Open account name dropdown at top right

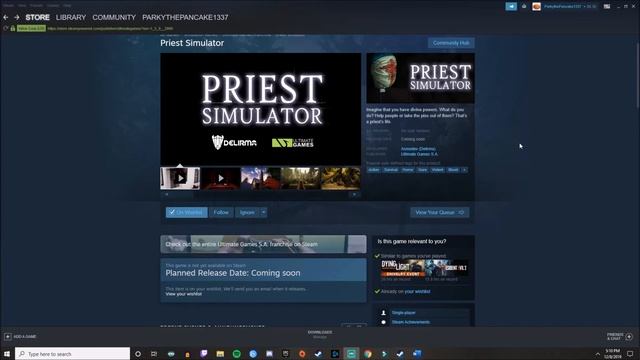569,6
